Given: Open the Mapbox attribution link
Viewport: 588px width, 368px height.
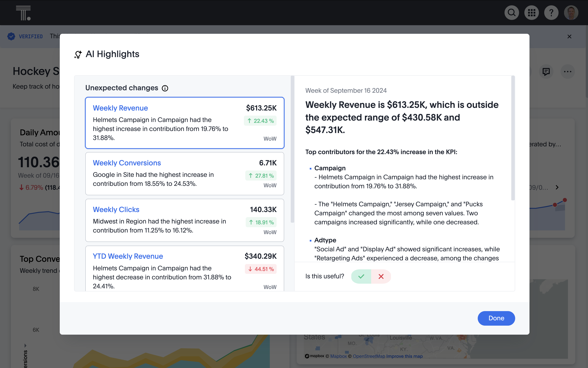Looking at the screenshot, I should click(x=338, y=356).
